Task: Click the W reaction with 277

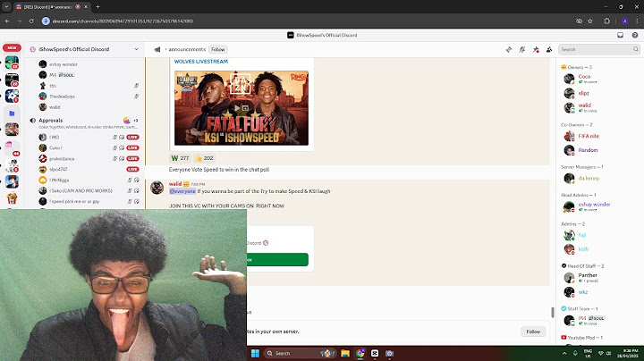Action: (x=180, y=158)
